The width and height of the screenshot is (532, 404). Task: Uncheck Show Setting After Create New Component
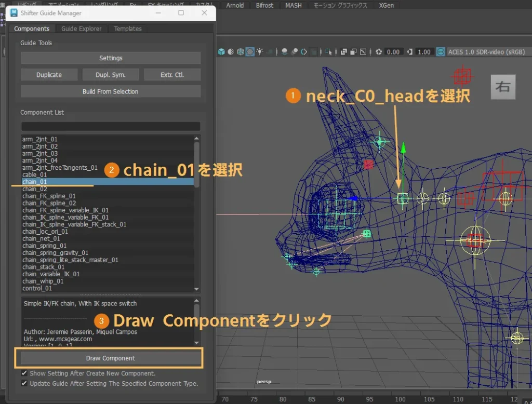point(24,373)
